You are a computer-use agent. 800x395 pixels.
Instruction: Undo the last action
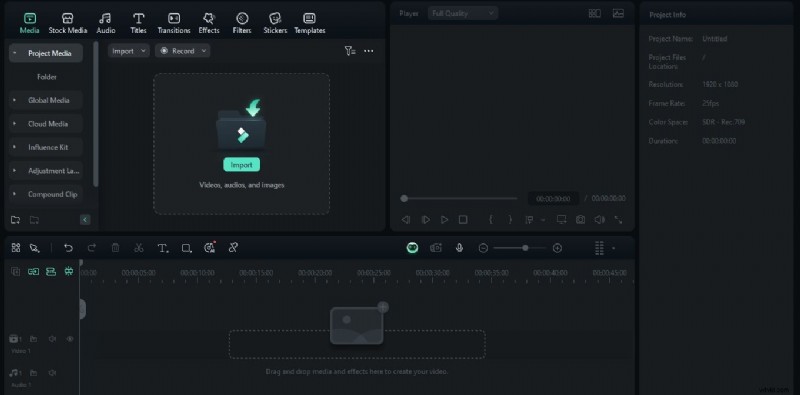pyautogui.click(x=68, y=248)
